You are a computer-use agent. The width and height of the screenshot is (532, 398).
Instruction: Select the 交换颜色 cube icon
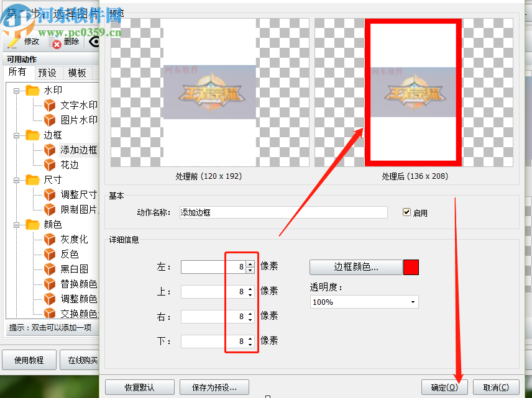click(x=50, y=313)
